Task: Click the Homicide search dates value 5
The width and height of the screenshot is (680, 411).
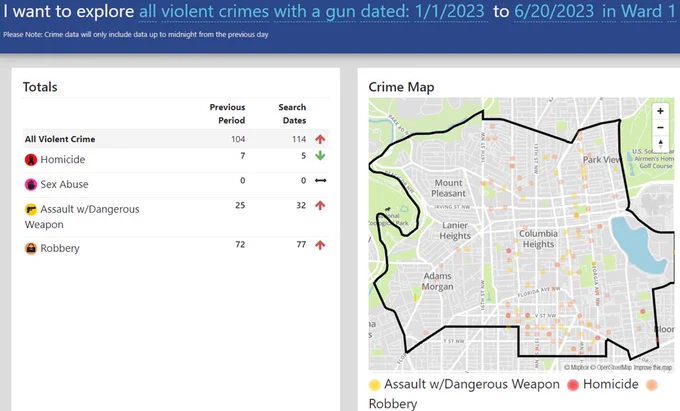Action: tap(304, 156)
